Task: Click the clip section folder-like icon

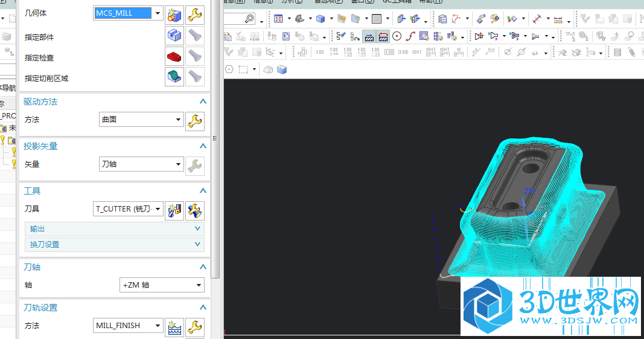Action: click(341, 19)
